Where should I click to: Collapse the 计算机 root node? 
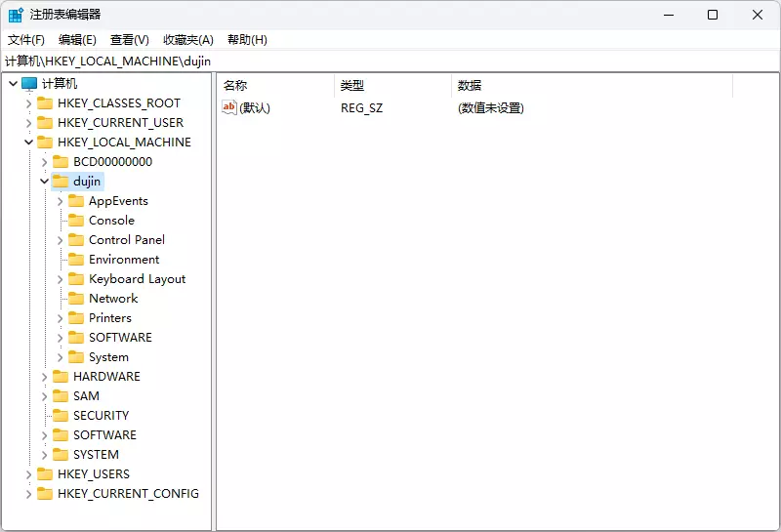(x=14, y=84)
